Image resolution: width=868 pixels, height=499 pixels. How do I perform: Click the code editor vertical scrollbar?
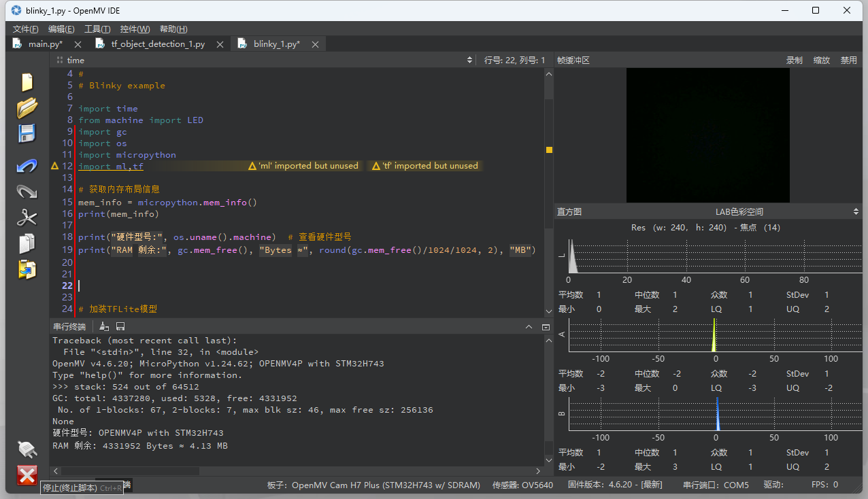pyautogui.click(x=549, y=163)
